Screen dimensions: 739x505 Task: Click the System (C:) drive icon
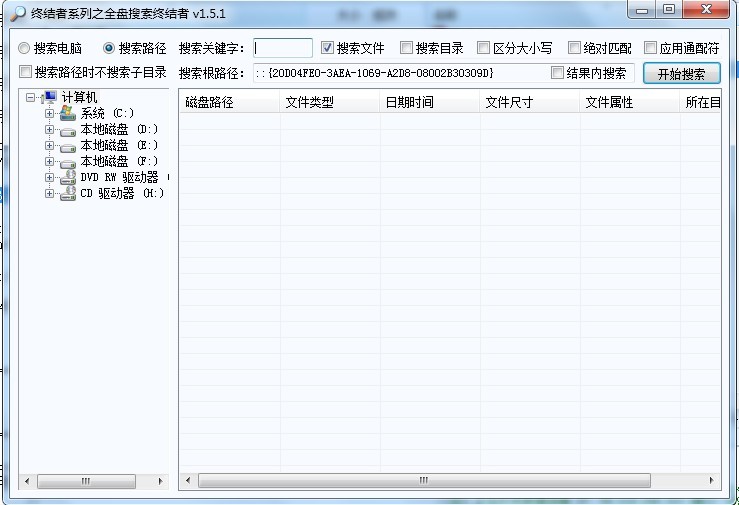(x=68, y=113)
